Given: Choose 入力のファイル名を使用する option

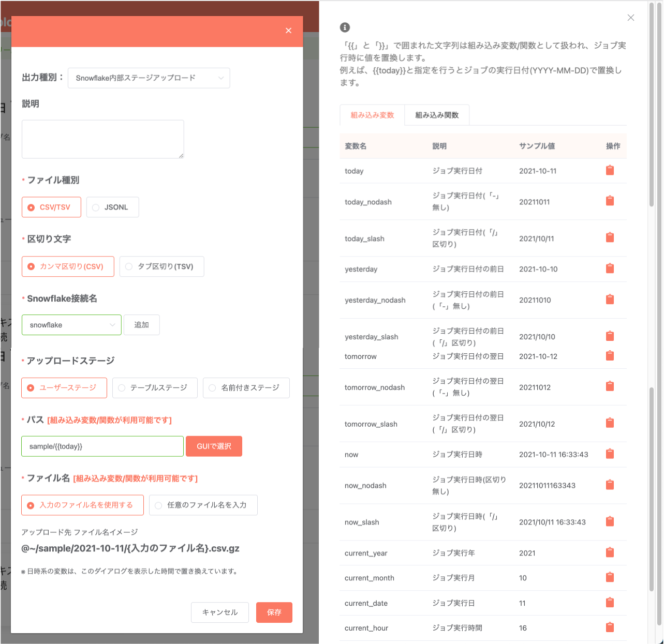Looking at the screenshot, I should pos(82,505).
